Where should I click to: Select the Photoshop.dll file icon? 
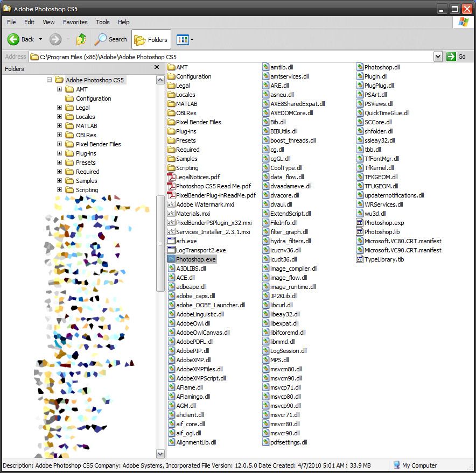360,67
